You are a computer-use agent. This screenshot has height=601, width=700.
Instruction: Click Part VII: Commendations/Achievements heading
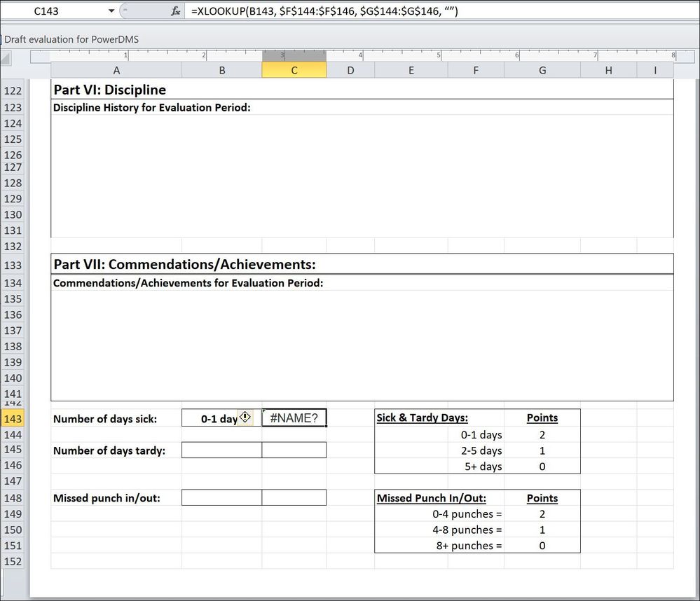184,264
